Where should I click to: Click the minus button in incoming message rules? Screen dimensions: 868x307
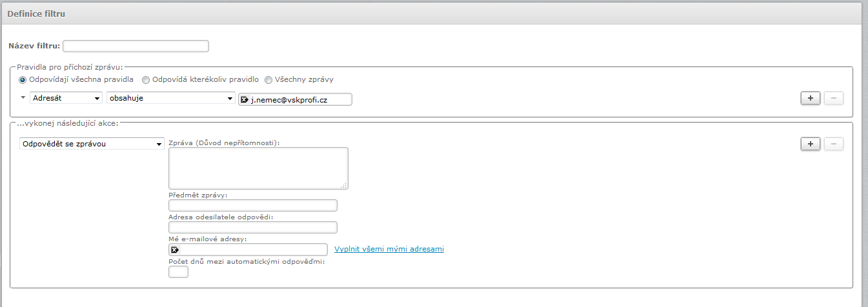coord(833,98)
